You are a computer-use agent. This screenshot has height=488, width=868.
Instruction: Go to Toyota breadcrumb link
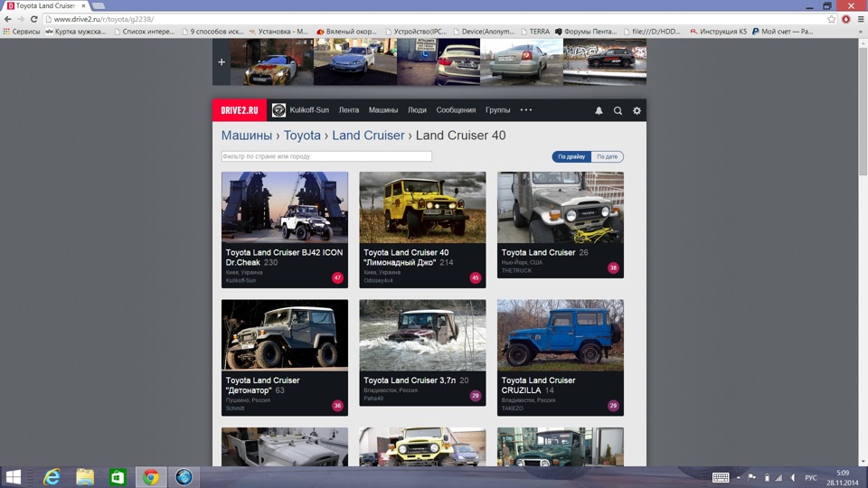302,136
